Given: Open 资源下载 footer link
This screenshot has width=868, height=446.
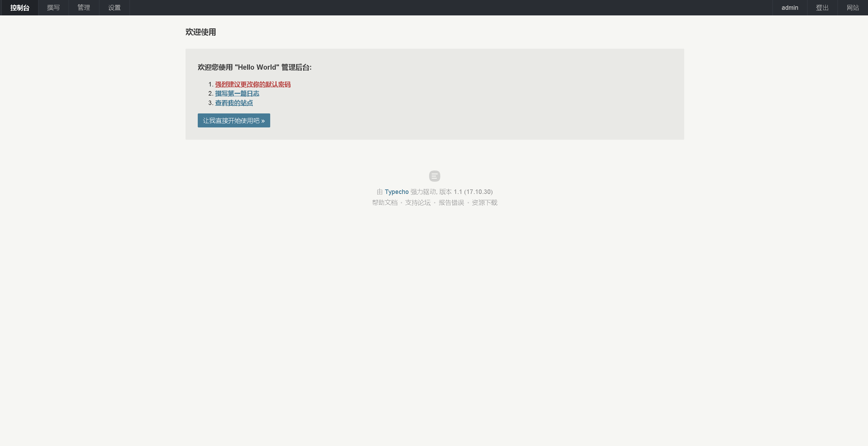Looking at the screenshot, I should [x=484, y=203].
